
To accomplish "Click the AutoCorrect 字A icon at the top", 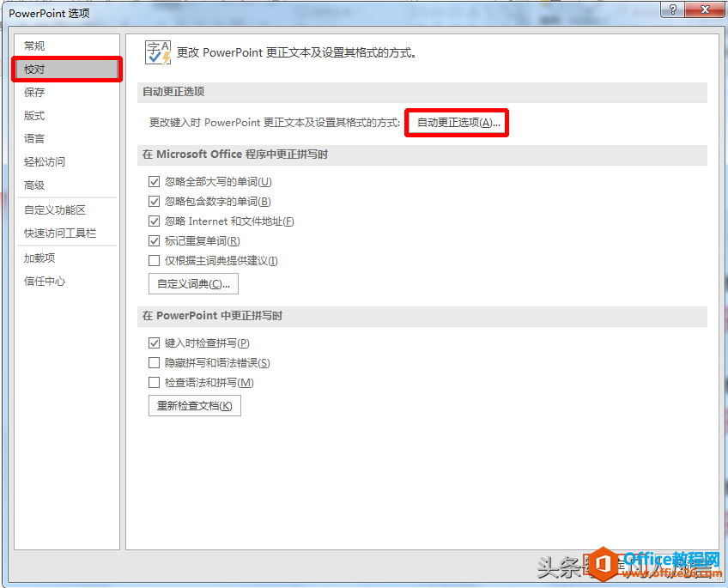I will tap(157, 52).
